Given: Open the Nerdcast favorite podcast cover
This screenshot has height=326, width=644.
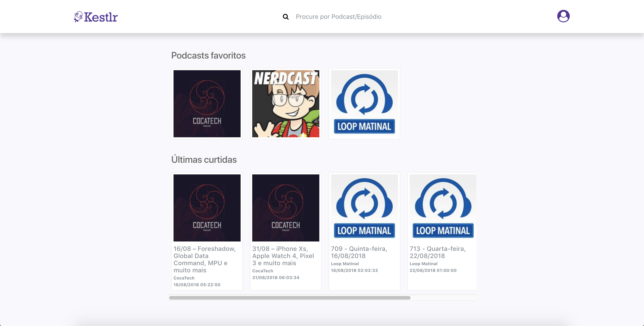Looking at the screenshot, I should point(286,104).
